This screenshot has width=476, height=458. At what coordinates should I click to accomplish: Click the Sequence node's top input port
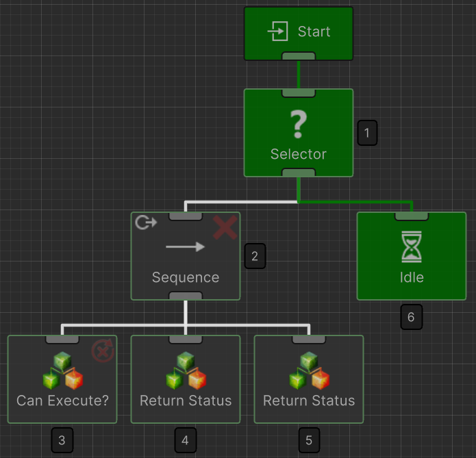186,216
